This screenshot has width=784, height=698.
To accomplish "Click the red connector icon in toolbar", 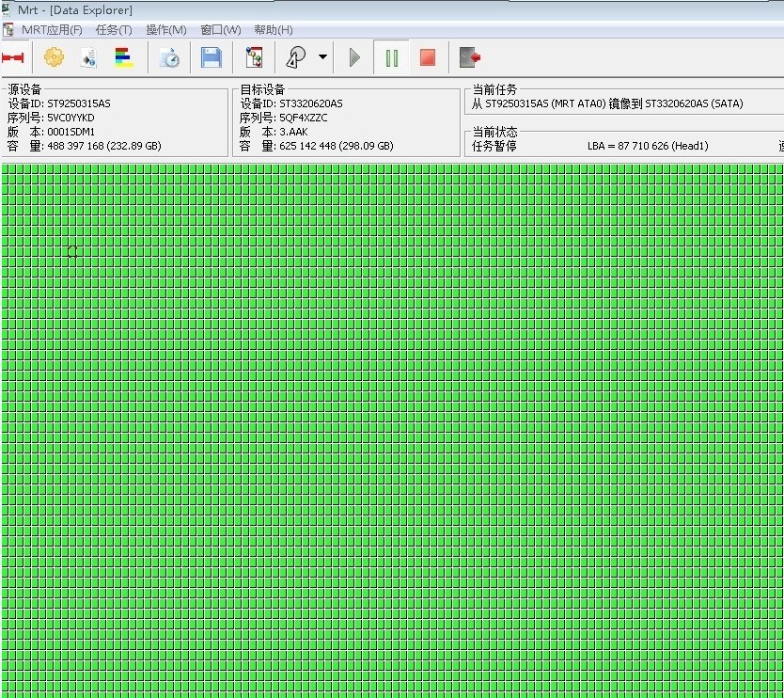I will coord(12,58).
